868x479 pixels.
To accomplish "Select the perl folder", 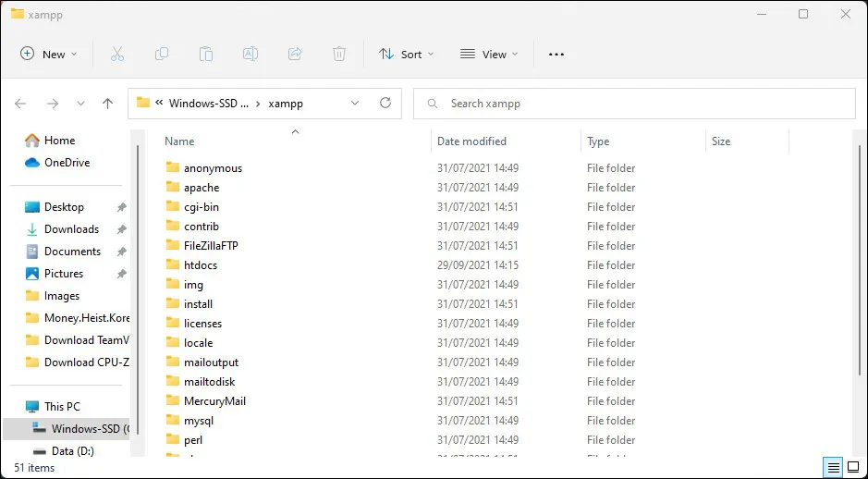I will 193,440.
